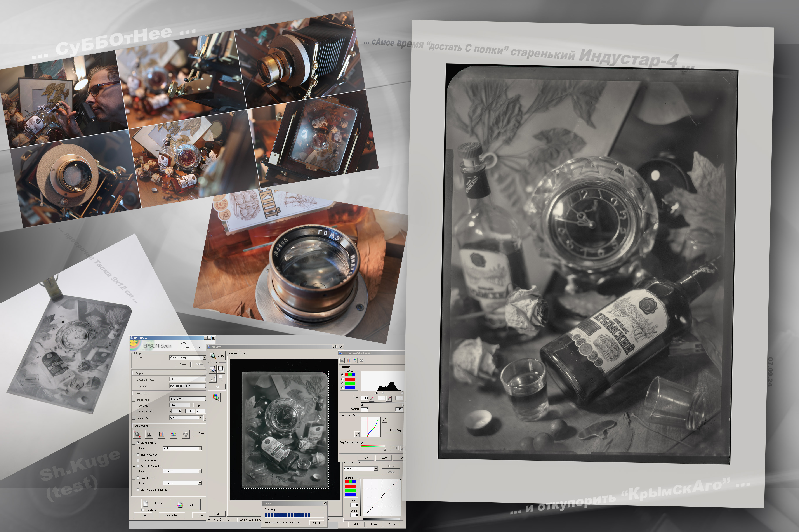The height and width of the screenshot is (532, 799).
Task: Switch to the Preview tab in Preview window
Action: point(233,353)
